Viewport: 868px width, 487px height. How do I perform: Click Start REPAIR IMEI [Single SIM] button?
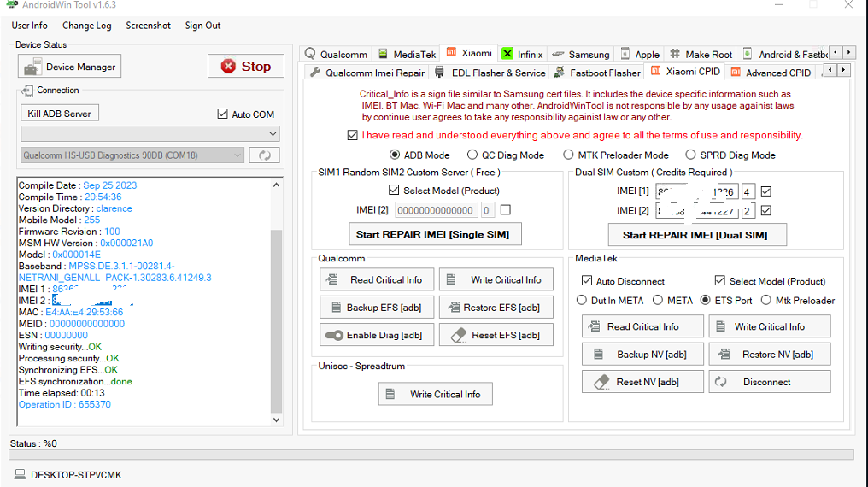coord(435,234)
